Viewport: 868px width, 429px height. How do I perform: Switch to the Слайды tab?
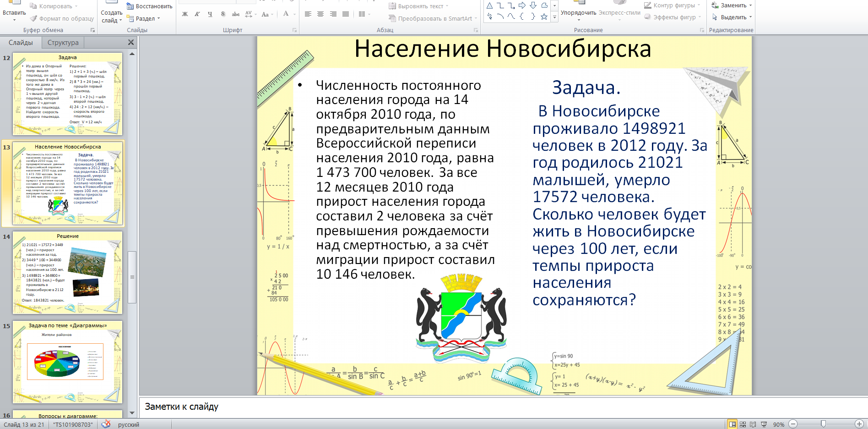point(21,43)
